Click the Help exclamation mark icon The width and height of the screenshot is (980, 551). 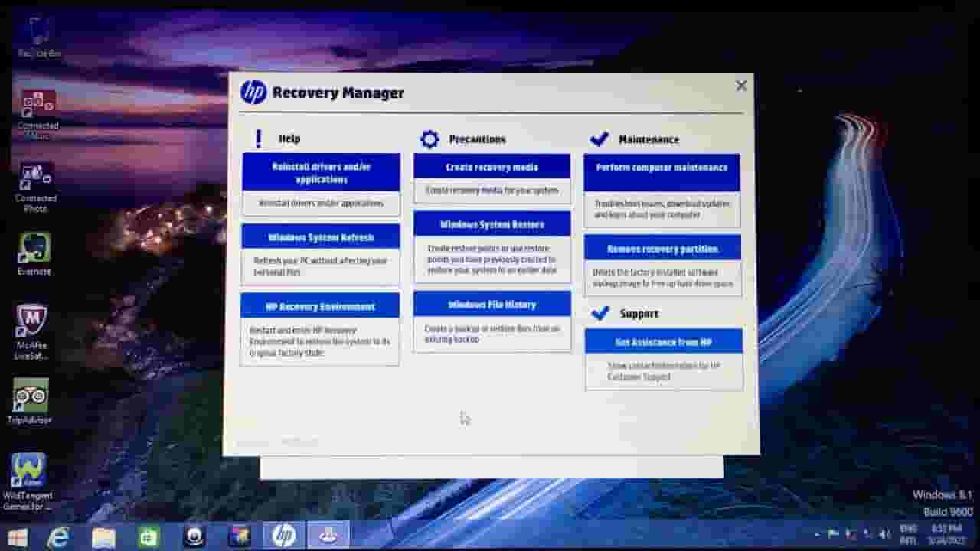(x=259, y=139)
